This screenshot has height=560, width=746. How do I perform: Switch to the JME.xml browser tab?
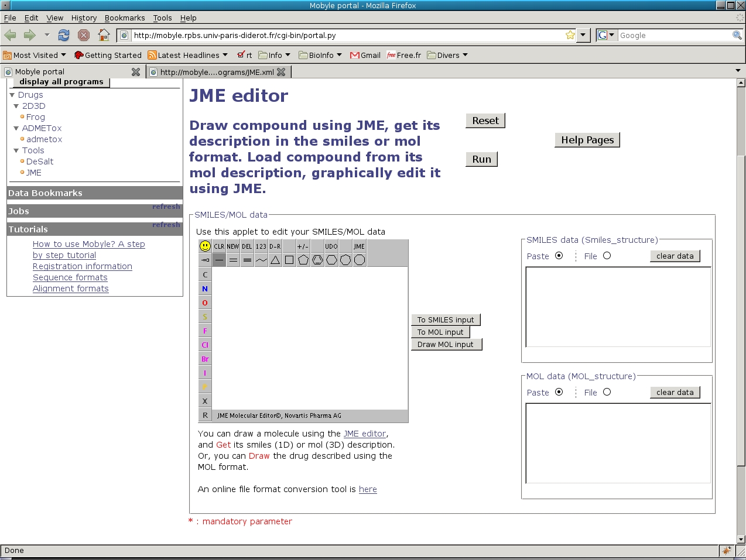[217, 72]
